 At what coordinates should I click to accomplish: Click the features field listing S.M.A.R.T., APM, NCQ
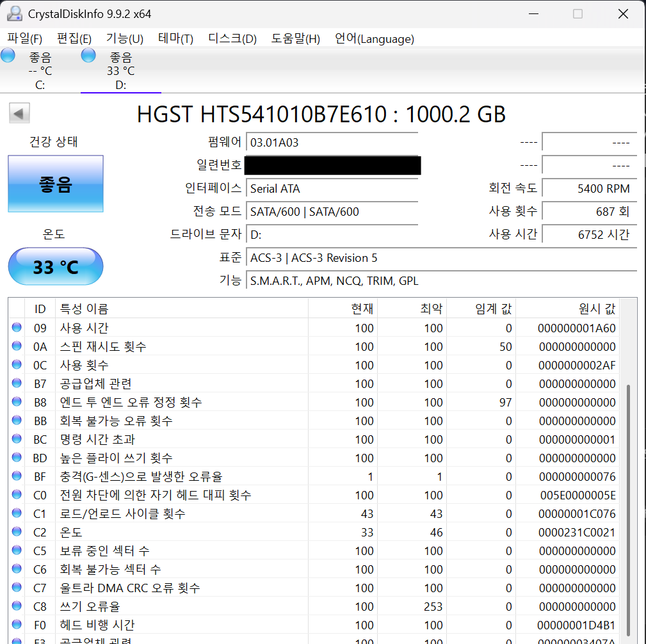(x=442, y=281)
